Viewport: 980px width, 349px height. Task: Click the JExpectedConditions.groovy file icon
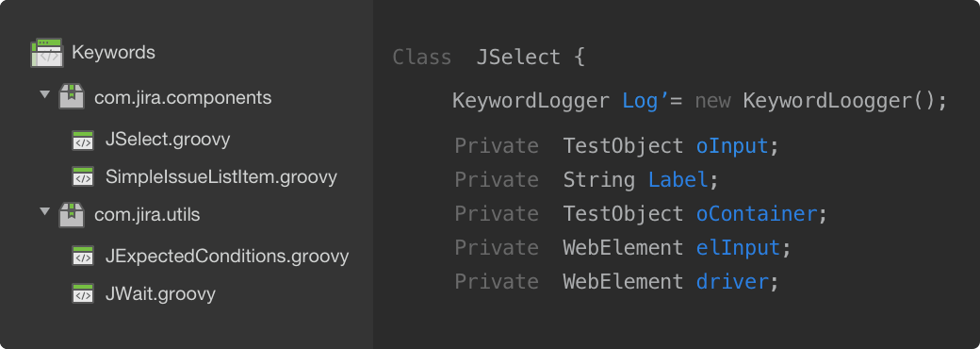click(x=83, y=256)
